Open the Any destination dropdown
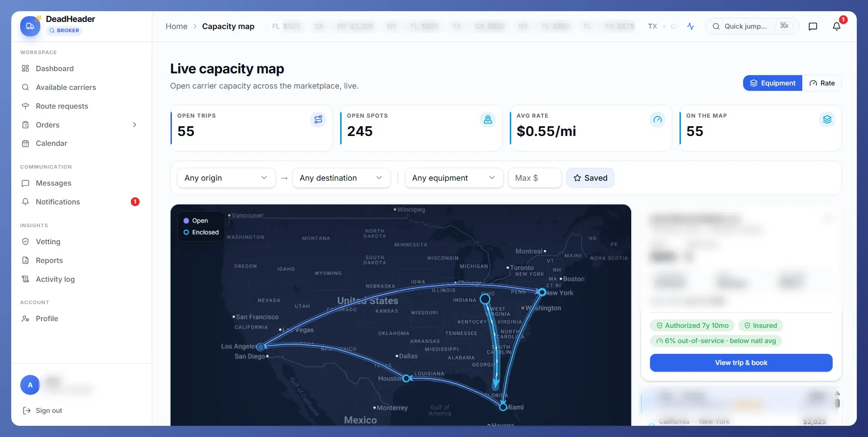Screen dimensions: 868x437 [x=341, y=178]
